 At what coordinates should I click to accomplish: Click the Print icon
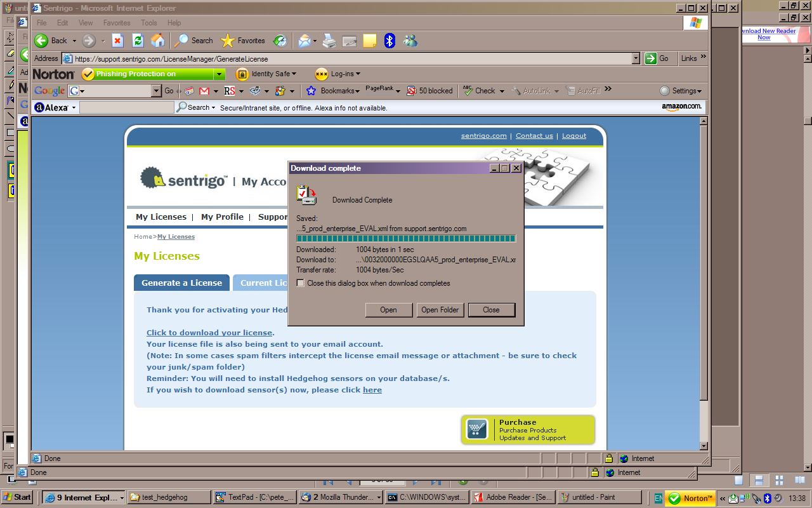[x=329, y=41]
